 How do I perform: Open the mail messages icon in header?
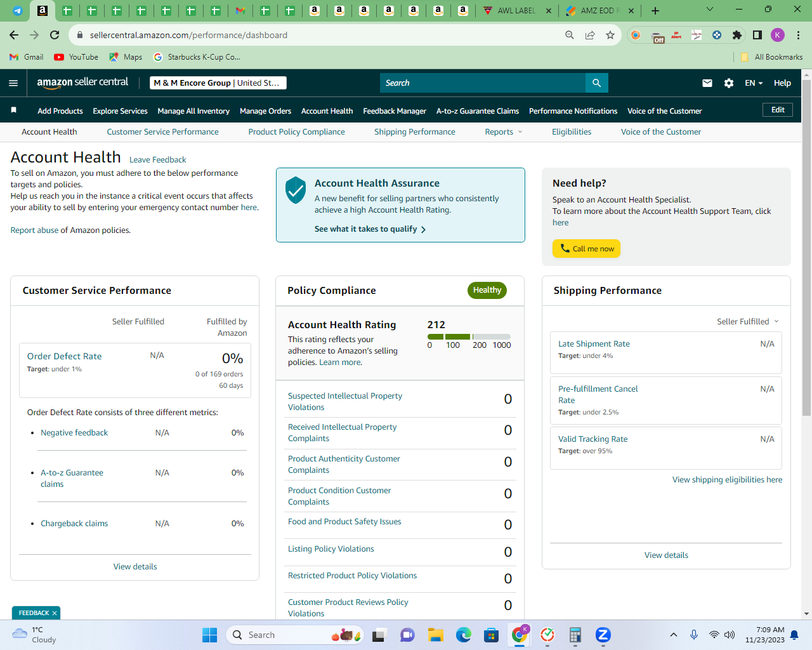(707, 83)
